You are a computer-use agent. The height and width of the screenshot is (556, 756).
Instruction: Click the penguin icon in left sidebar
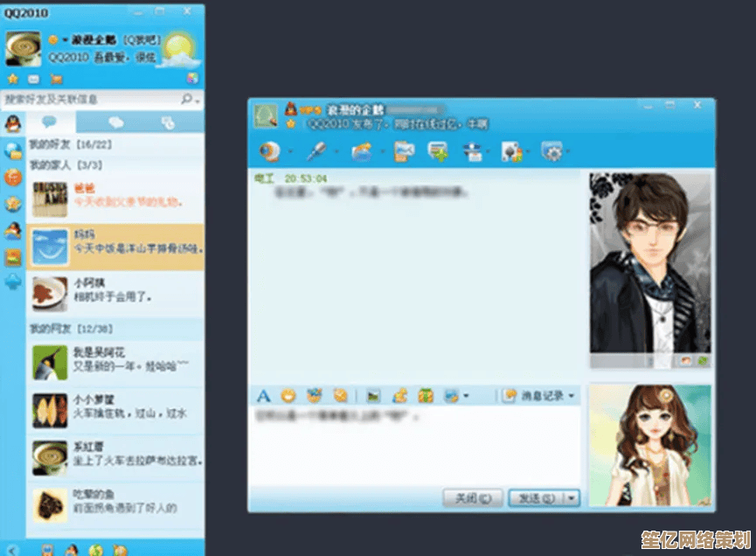(x=12, y=124)
